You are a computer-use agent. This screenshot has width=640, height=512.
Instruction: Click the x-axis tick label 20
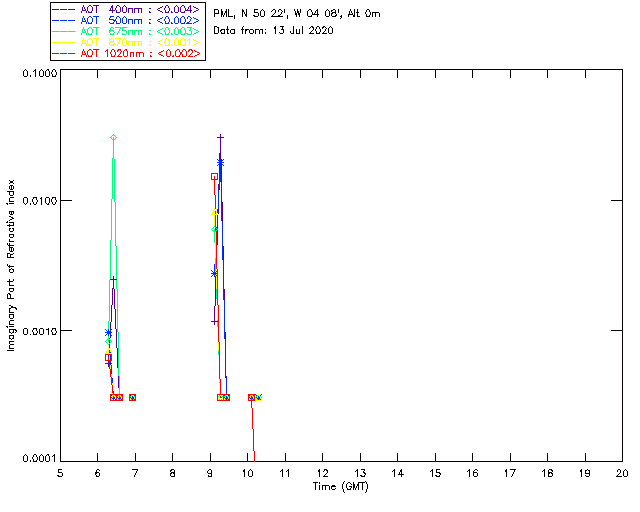coord(622,473)
